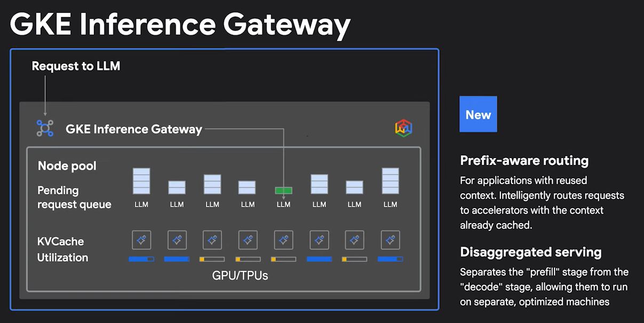Click the KVCache Utilization label
Image resolution: width=644 pixels, height=323 pixels.
(x=62, y=249)
